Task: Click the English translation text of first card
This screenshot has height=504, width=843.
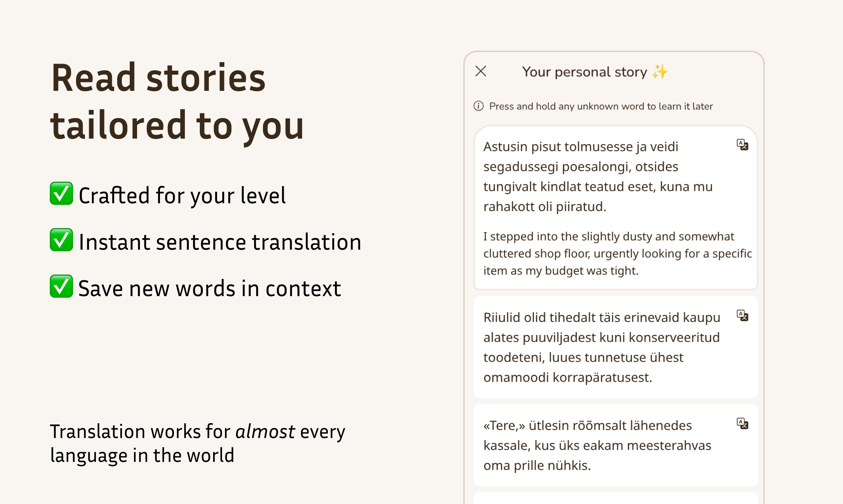Action: click(617, 253)
